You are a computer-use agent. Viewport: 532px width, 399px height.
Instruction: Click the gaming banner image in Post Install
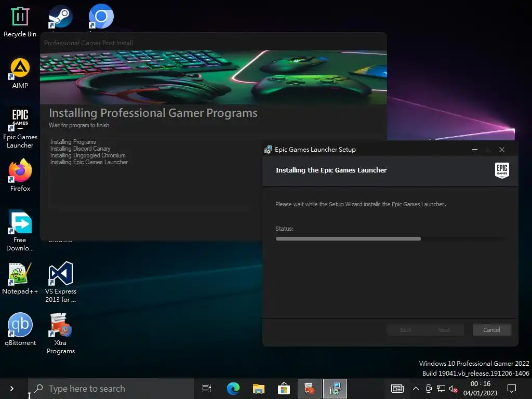(x=214, y=77)
